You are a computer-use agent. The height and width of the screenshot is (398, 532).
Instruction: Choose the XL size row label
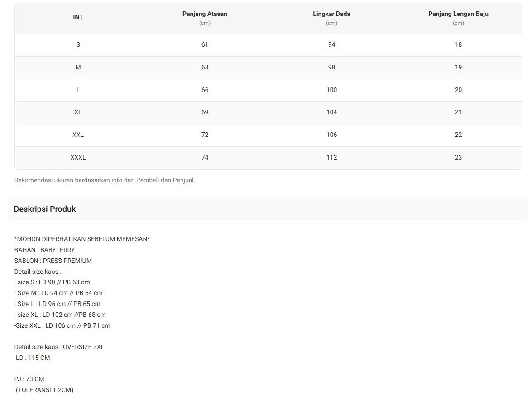[x=78, y=112]
